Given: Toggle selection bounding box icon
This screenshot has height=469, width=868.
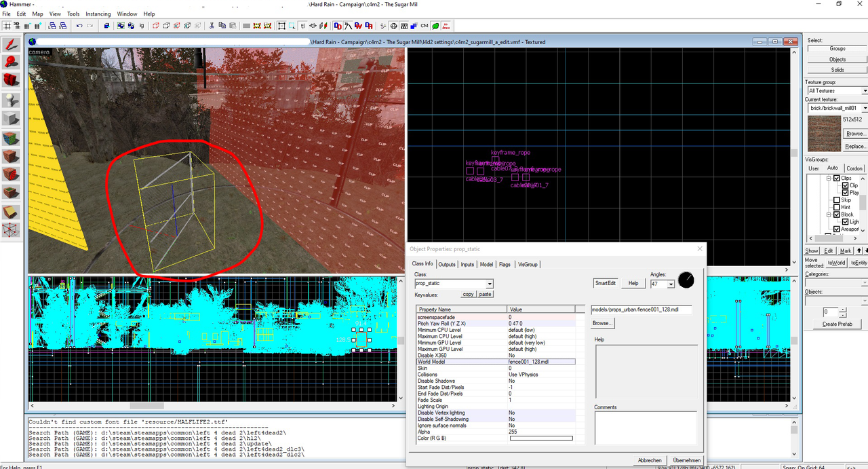Looking at the screenshot, I should (x=281, y=26).
